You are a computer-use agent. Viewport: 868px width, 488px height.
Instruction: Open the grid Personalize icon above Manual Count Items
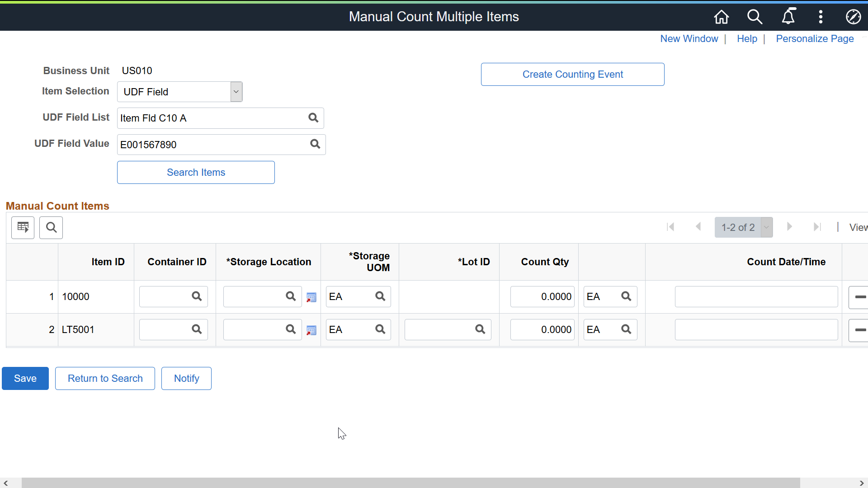pos(23,227)
